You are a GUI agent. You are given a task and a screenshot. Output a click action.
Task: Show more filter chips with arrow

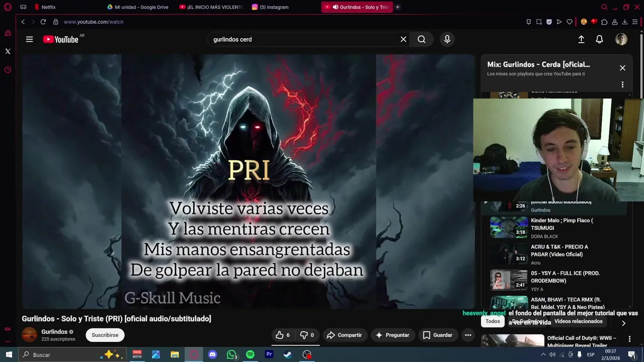[623, 323]
